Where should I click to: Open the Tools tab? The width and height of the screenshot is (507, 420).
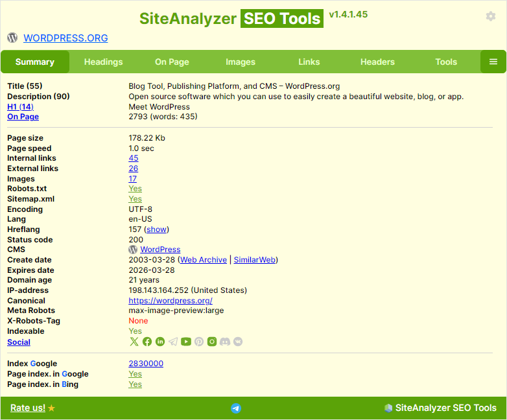446,62
